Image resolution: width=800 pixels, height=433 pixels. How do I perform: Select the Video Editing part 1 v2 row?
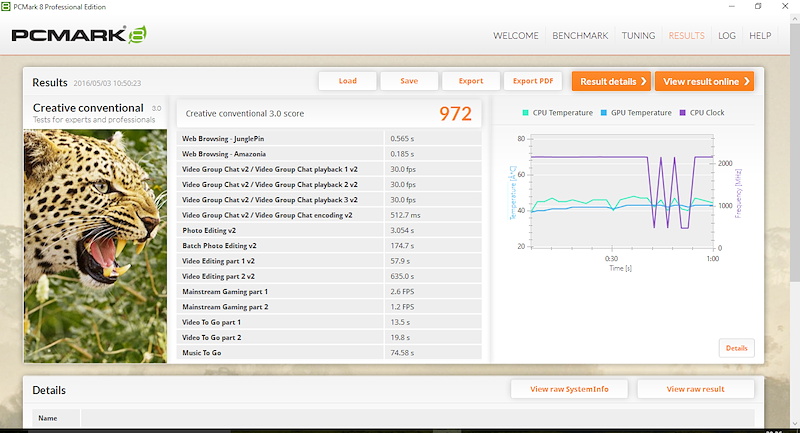coord(329,261)
